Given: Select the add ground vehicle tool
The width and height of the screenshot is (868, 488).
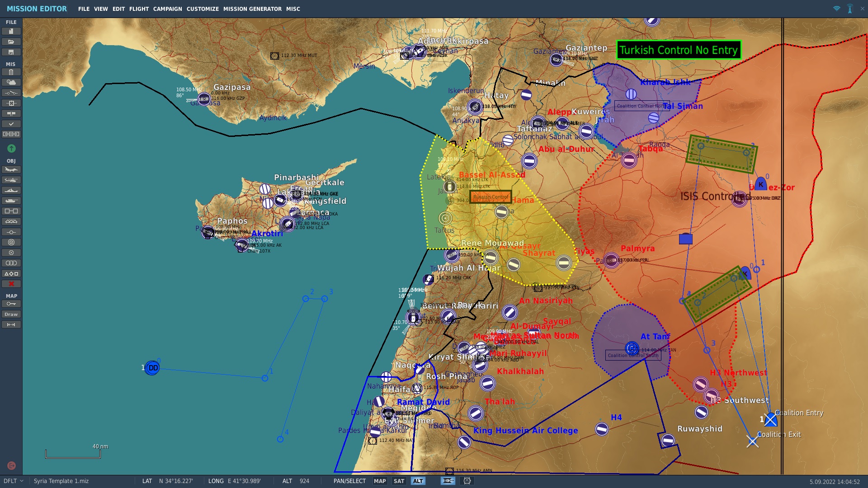Looking at the screenshot, I should point(11,201).
